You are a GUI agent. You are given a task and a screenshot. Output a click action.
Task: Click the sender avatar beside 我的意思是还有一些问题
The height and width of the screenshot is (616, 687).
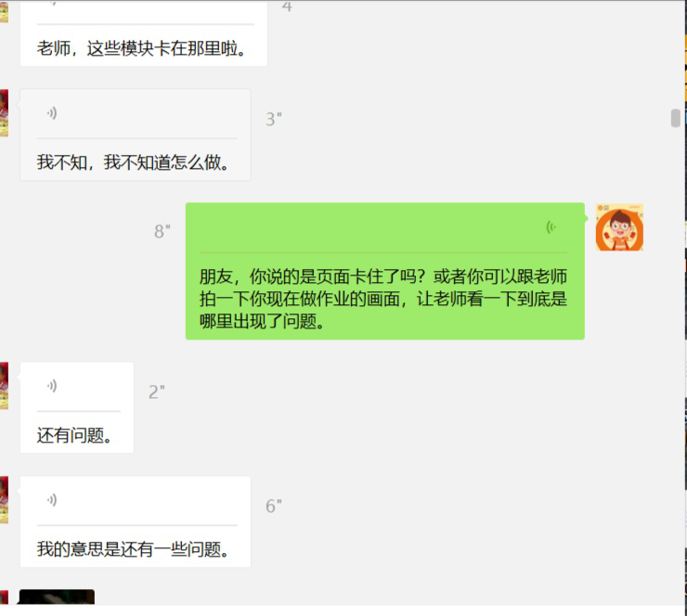4,499
